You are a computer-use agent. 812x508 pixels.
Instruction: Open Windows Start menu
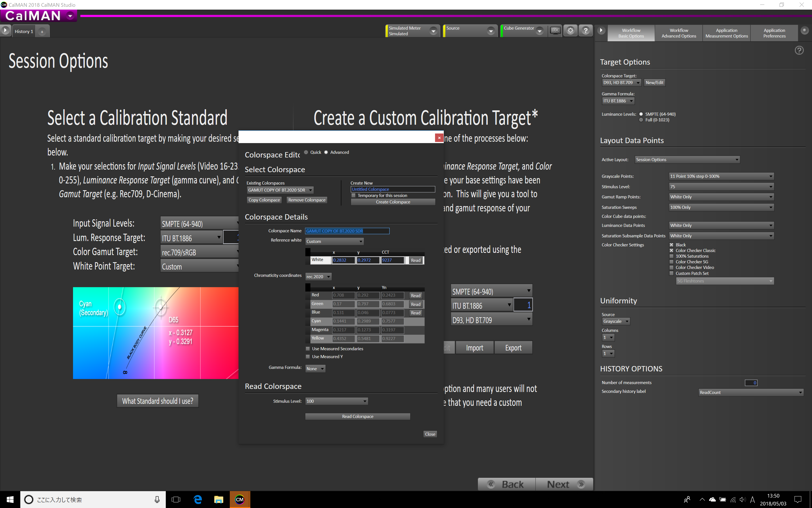tap(10, 499)
